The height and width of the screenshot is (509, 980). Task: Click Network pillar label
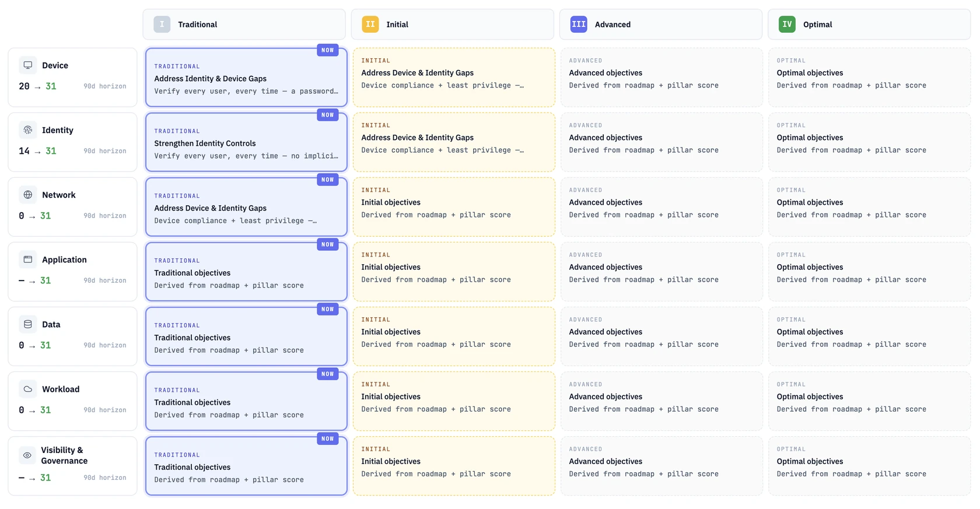(58, 195)
